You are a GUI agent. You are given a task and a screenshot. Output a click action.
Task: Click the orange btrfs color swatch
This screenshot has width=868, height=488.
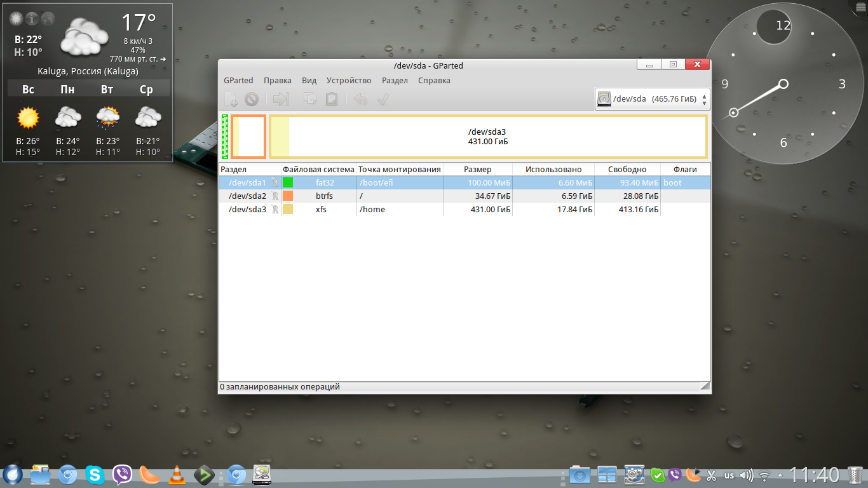pyautogui.click(x=288, y=196)
